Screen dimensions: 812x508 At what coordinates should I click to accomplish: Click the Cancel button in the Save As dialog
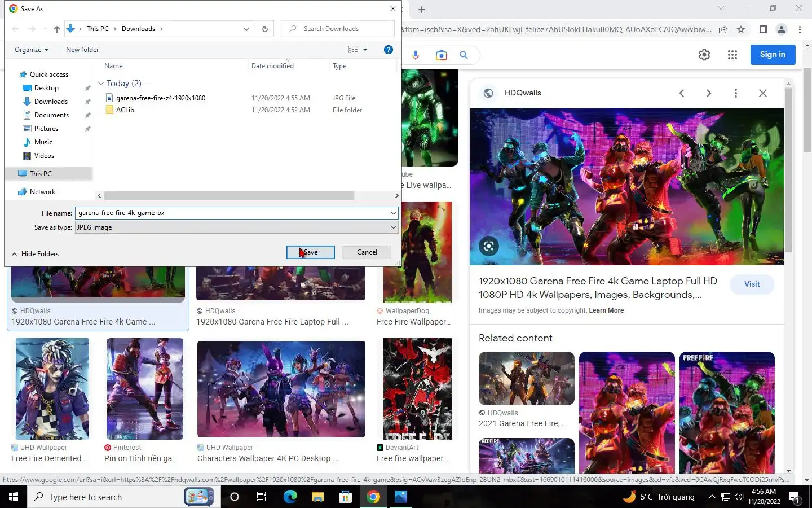click(367, 252)
